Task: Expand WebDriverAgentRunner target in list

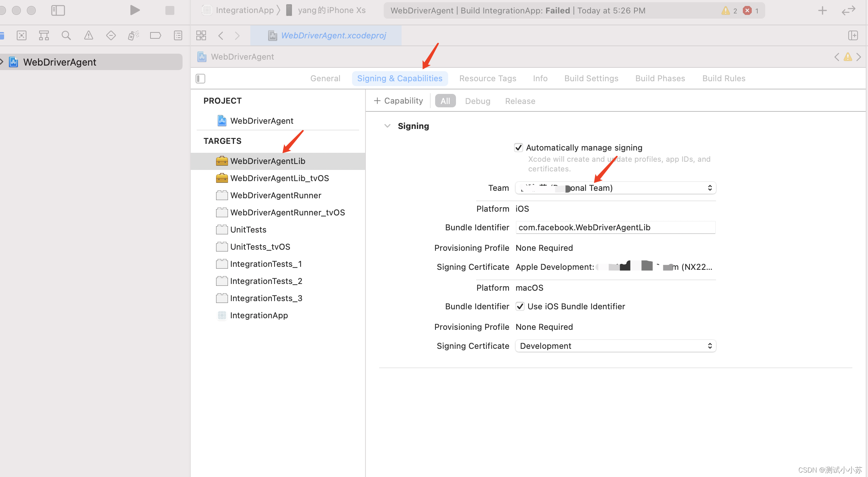Action: (x=275, y=195)
